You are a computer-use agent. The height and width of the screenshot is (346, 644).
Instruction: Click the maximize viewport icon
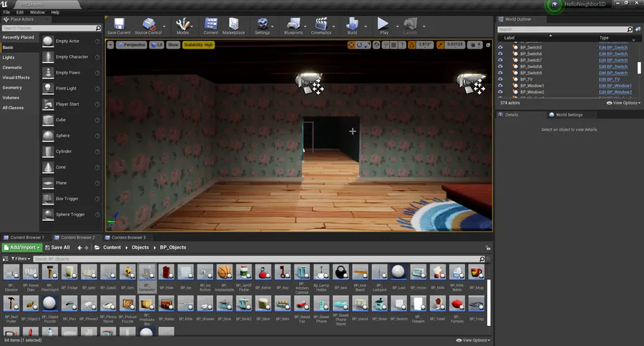point(488,45)
